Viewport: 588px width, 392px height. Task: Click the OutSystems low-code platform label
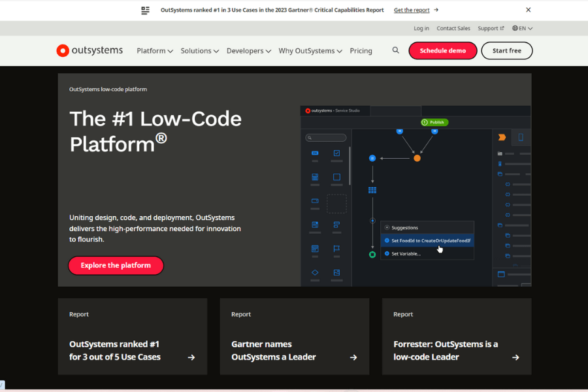[x=108, y=90]
